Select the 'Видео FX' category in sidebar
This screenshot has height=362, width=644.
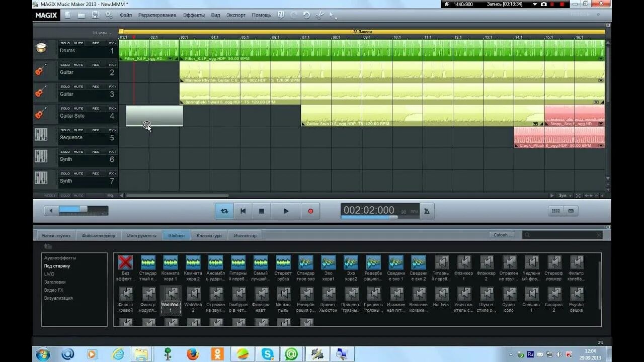coord(54,290)
